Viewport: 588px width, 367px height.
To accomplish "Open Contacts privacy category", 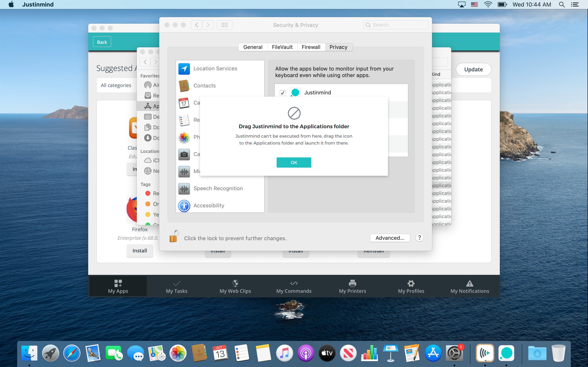I will tap(204, 86).
